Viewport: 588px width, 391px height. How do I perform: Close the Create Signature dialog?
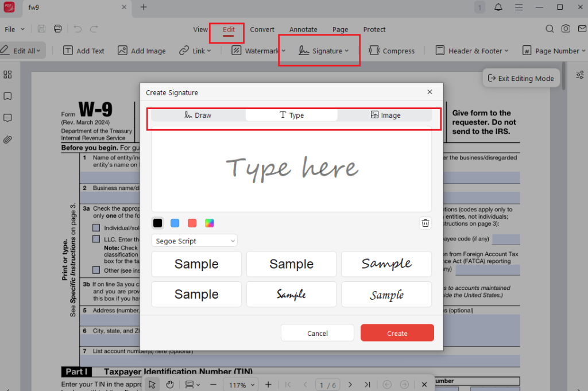click(430, 92)
